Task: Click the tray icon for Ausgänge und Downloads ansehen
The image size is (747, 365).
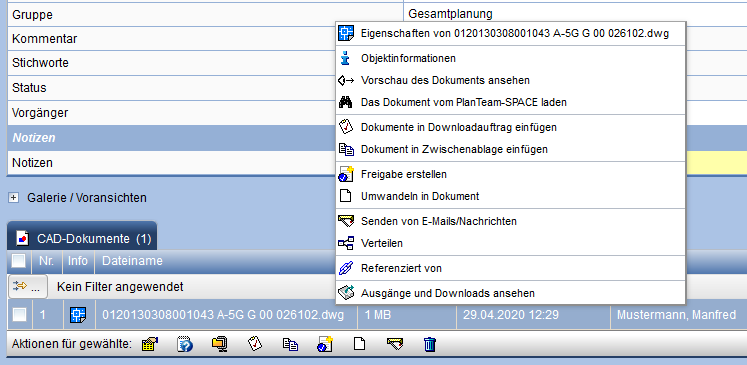Action: [x=346, y=293]
